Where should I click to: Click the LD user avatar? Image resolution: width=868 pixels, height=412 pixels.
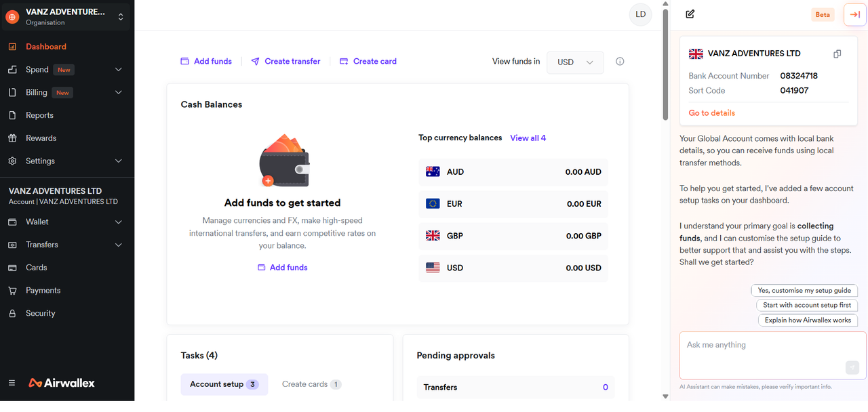[x=640, y=14]
